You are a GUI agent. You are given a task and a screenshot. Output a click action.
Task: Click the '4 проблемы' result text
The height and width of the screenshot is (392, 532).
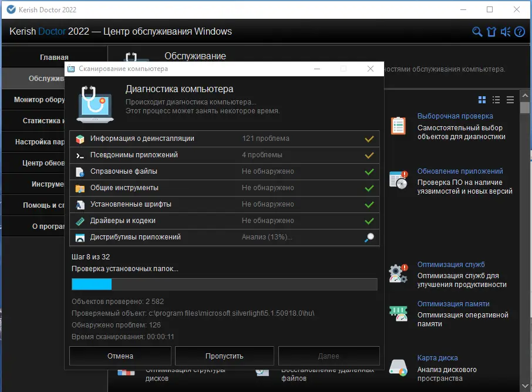click(262, 155)
